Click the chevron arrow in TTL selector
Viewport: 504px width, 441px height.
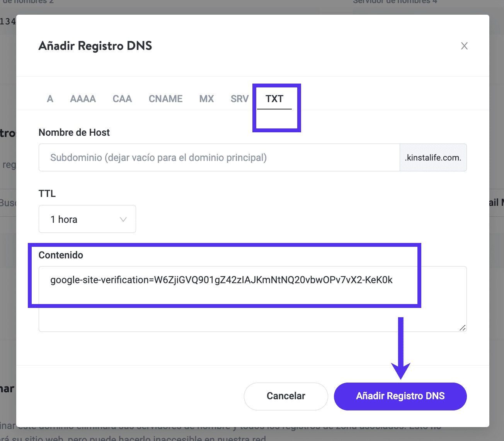(123, 219)
